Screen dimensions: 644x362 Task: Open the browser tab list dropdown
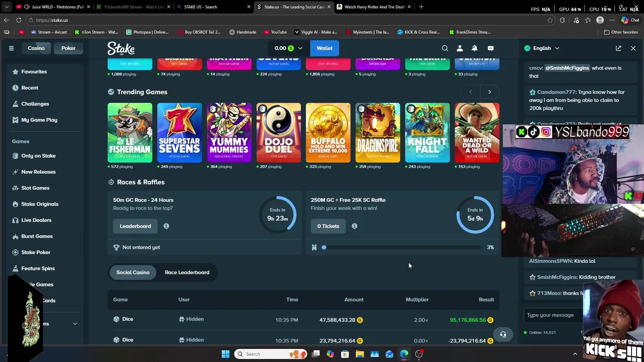(7, 7)
